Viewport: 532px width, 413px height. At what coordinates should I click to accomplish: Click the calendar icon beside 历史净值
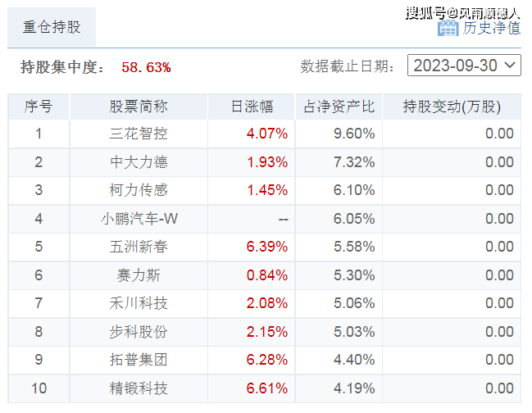[448, 28]
